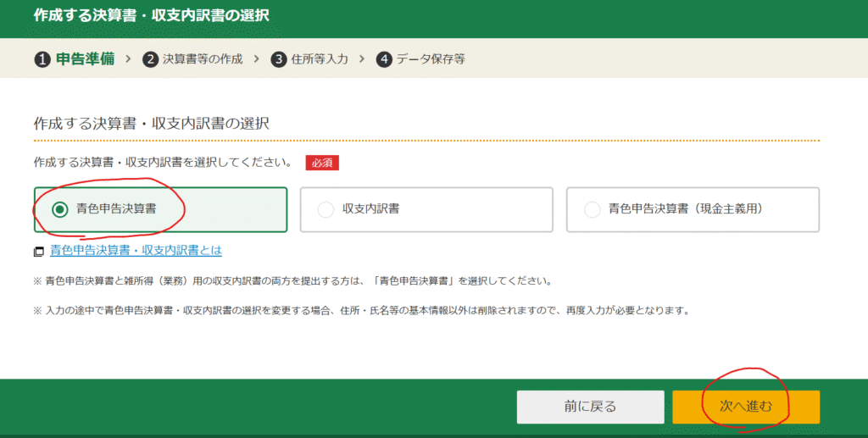This screenshot has width=868, height=438.
Task: Click the step 2 number circle icon
Action: tap(151, 59)
